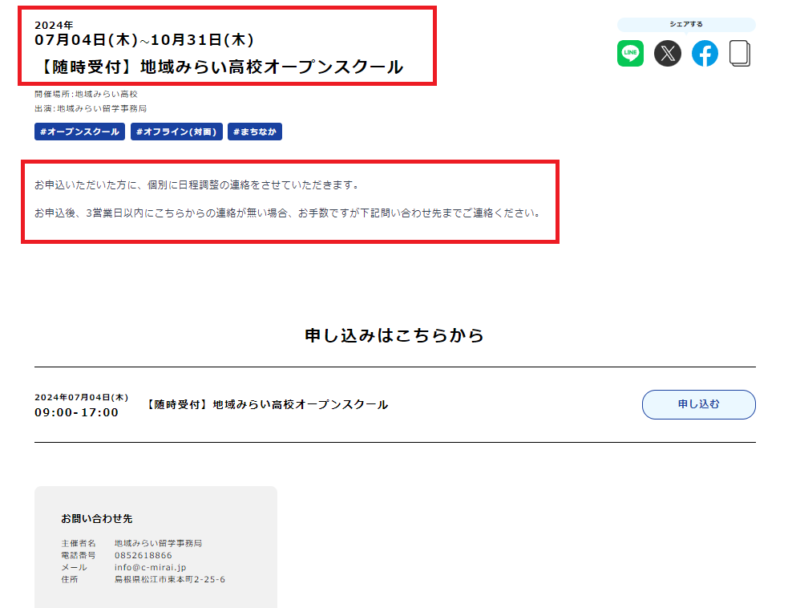
Task: Share the event on Facebook
Action: 705,53
